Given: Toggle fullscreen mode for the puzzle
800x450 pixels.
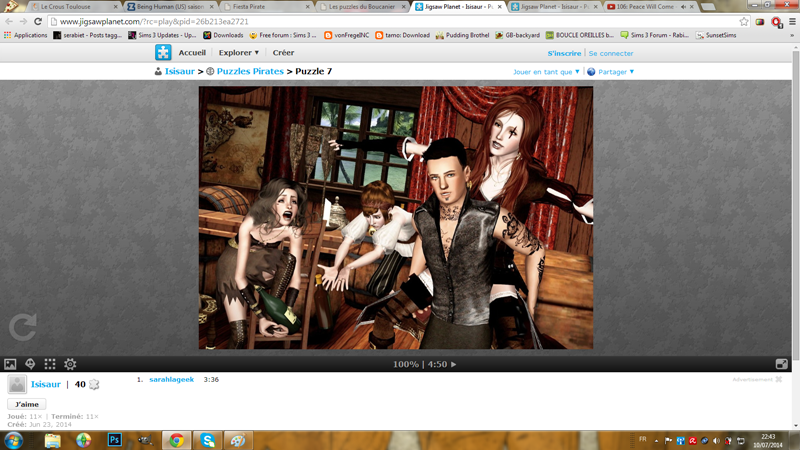Looking at the screenshot, I should 781,364.
